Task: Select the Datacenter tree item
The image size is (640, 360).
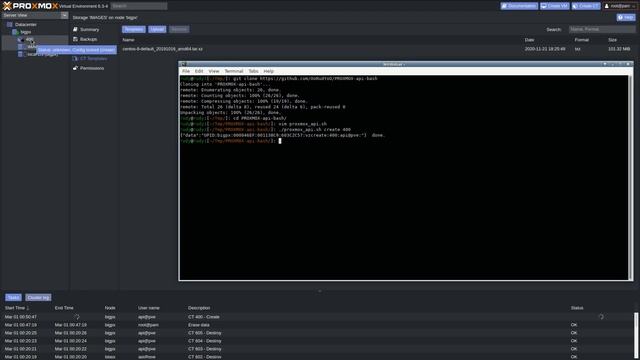Action: tap(26, 24)
